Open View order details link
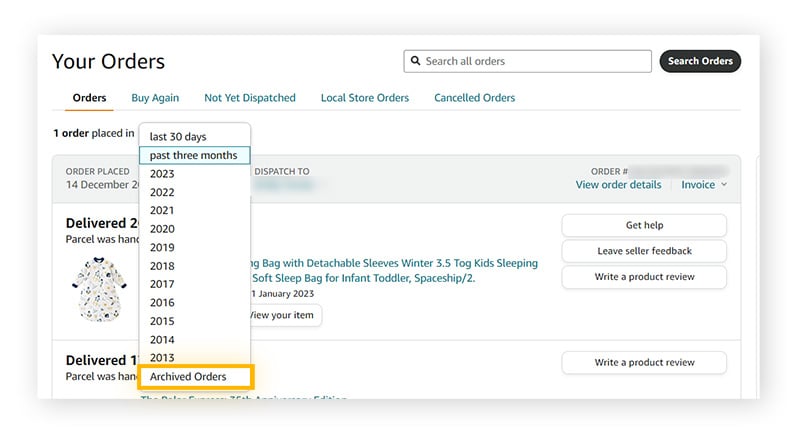794x437 pixels. point(618,185)
